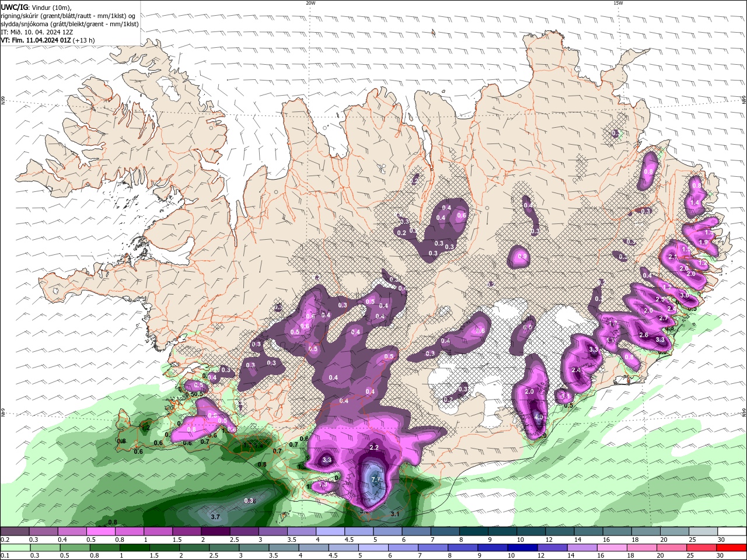Click the bright pink 0.5 snow scale swatch

101,531
